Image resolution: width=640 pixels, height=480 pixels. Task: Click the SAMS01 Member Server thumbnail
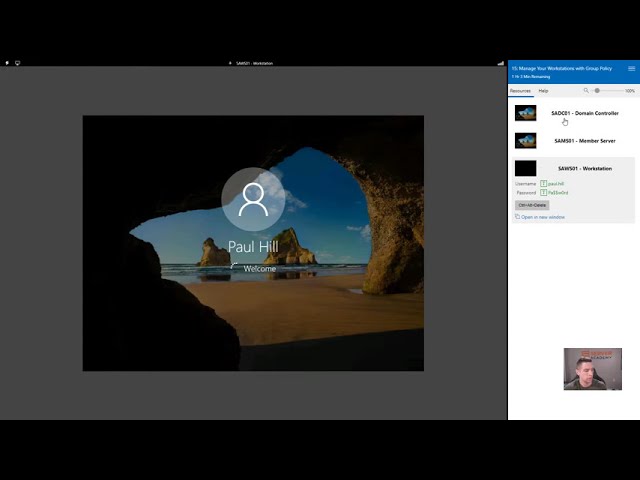click(526, 141)
